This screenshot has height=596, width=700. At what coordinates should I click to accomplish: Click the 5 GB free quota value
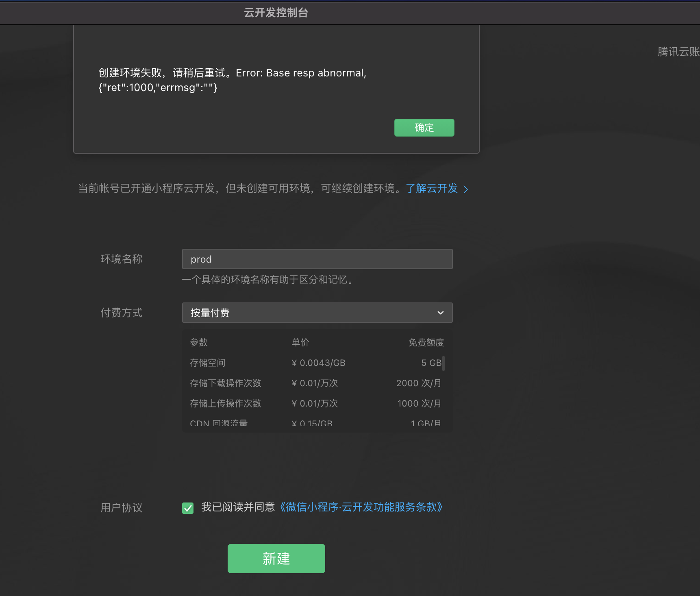coord(431,363)
